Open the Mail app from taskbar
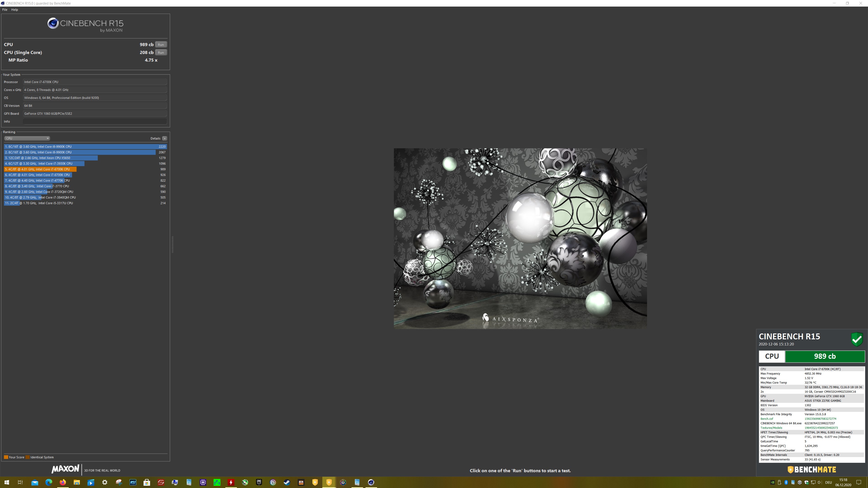Viewport: 868px width, 488px height. coord(35,482)
